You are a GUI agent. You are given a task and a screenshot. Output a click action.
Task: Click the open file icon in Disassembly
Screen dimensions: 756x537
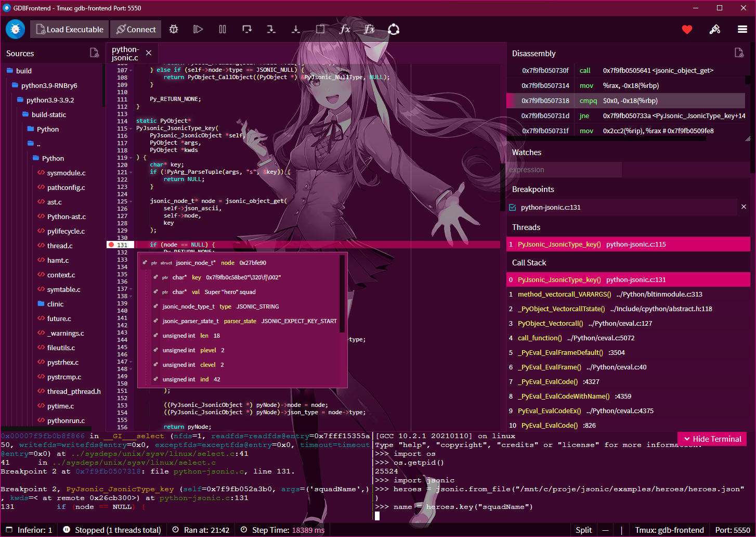click(x=738, y=53)
